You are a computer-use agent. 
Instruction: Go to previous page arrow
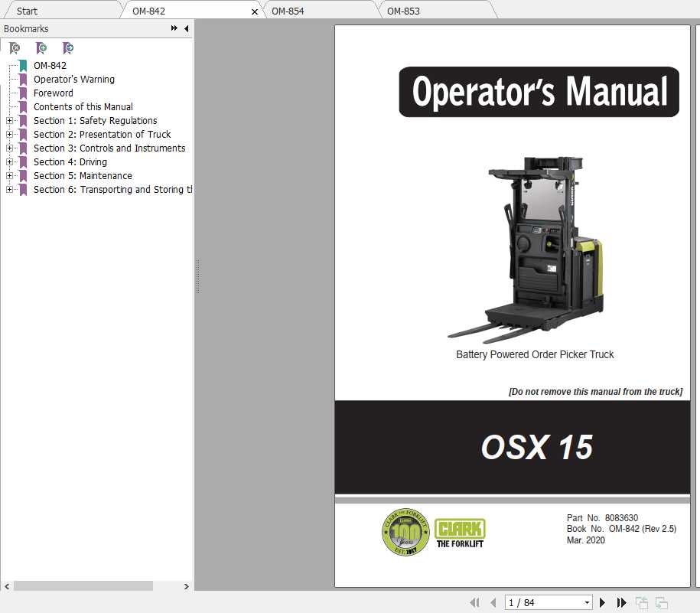pos(493,603)
